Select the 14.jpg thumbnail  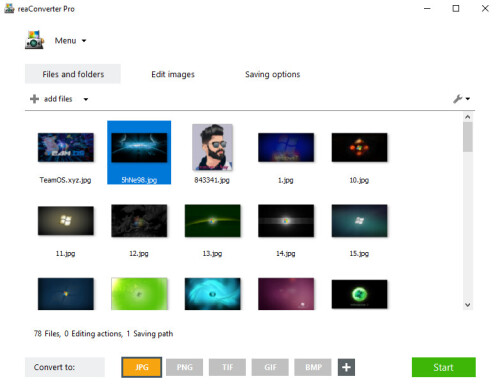(x=286, y=221)
